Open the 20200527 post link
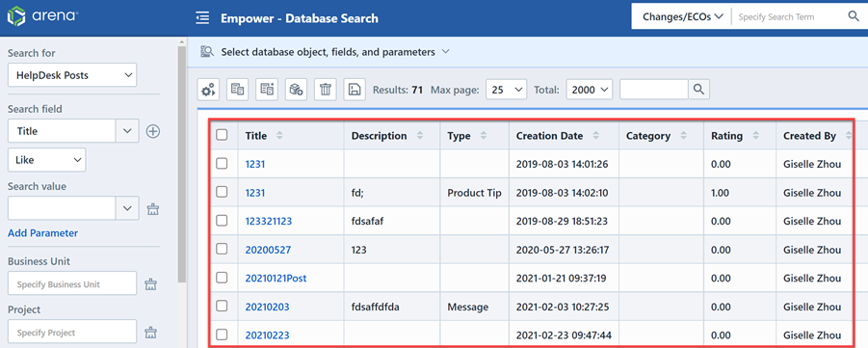868x348 pixels. 268,250
